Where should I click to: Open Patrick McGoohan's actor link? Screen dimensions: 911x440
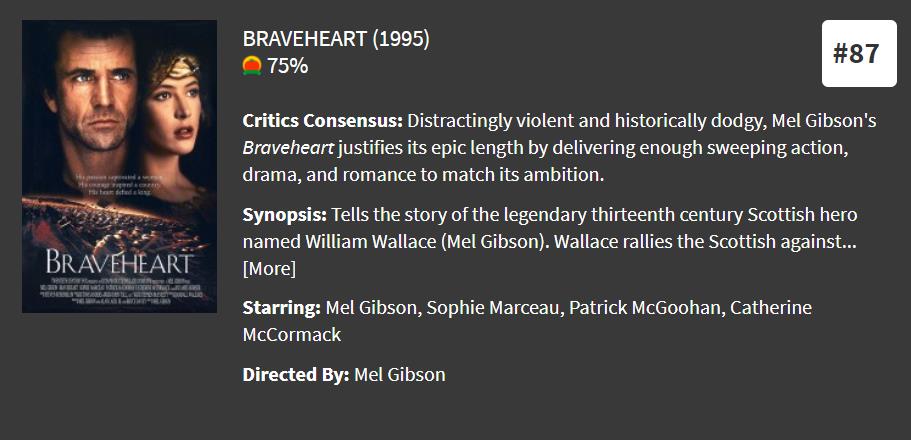point(644,307)
